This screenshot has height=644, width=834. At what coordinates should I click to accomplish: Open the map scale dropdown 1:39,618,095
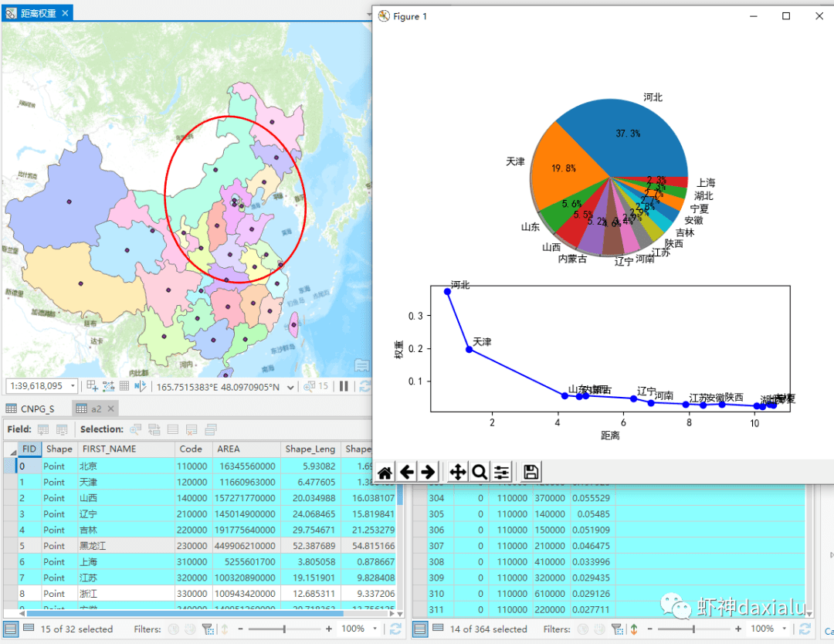pos(73,386)
